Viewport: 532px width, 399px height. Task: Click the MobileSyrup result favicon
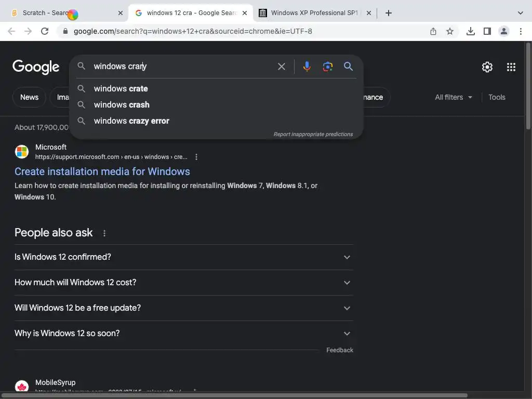tap(22, 386)
